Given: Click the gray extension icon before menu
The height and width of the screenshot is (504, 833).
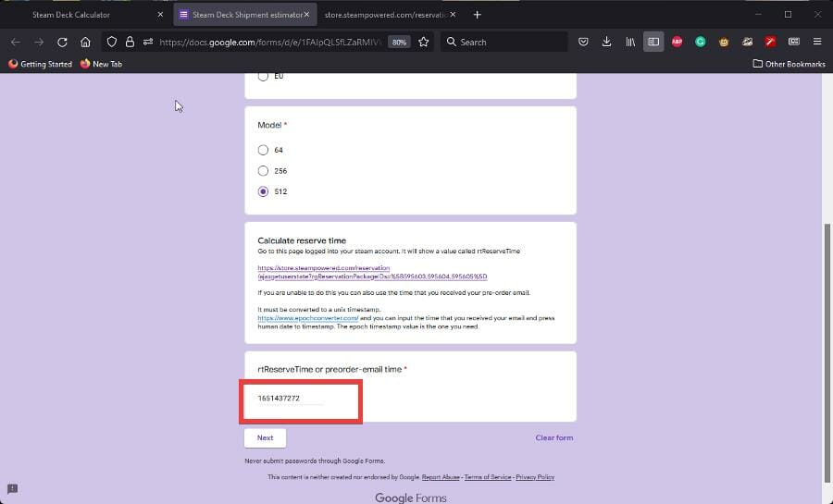Looking at the screenshot, I should 794,42.
